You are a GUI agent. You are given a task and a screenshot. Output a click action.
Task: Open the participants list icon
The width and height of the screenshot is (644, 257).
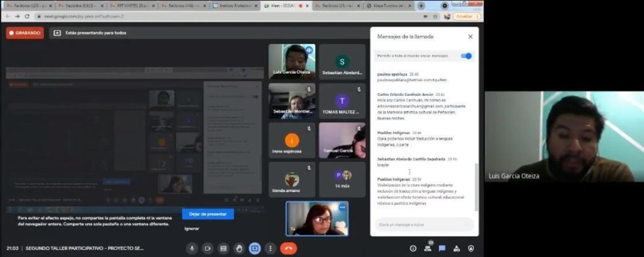click(x=428, y=248)
